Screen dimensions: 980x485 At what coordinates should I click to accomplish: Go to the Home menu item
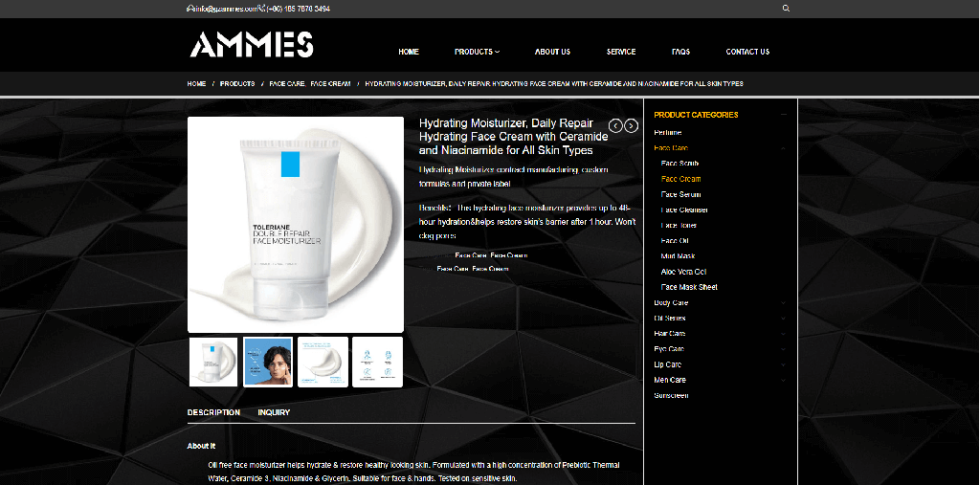(409, 52)
